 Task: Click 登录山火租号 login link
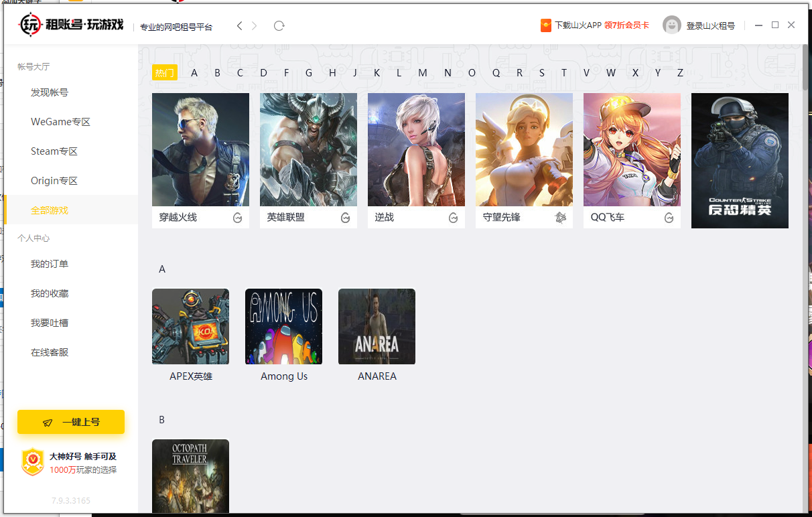(x=710, y=25)
